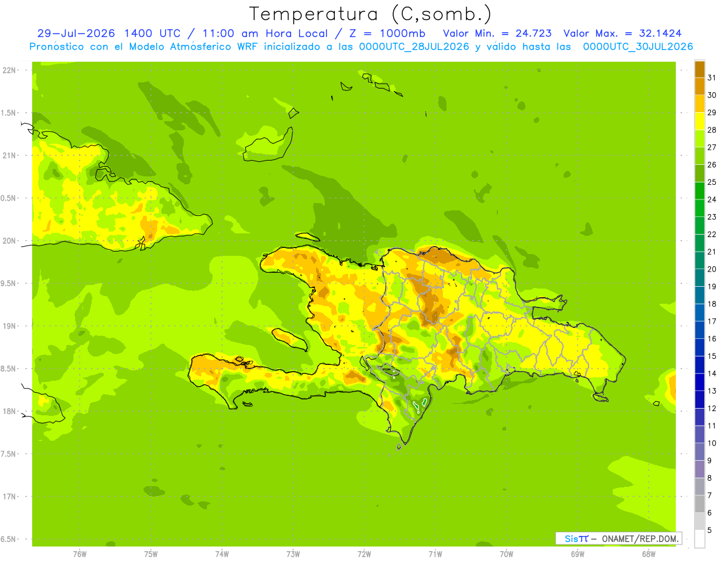Click the colorbar label 31
This screenshot has width=728, height=562.
click(x=712, y=77)
